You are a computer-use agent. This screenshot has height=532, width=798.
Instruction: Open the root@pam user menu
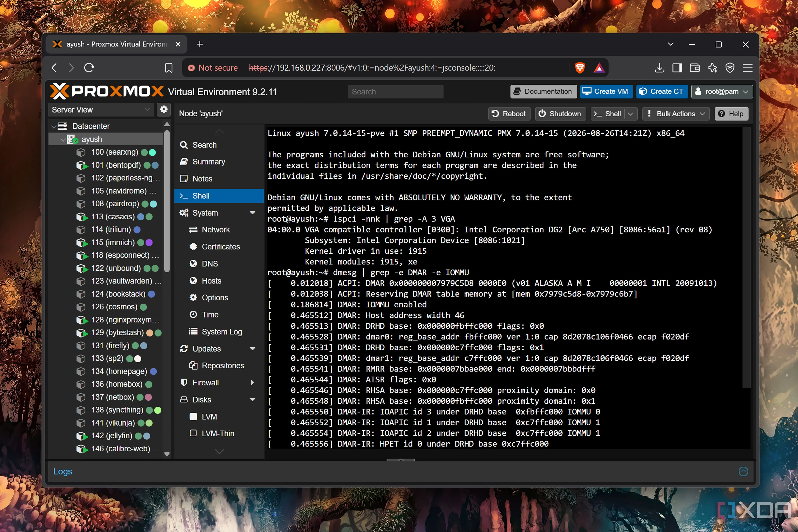722,92
